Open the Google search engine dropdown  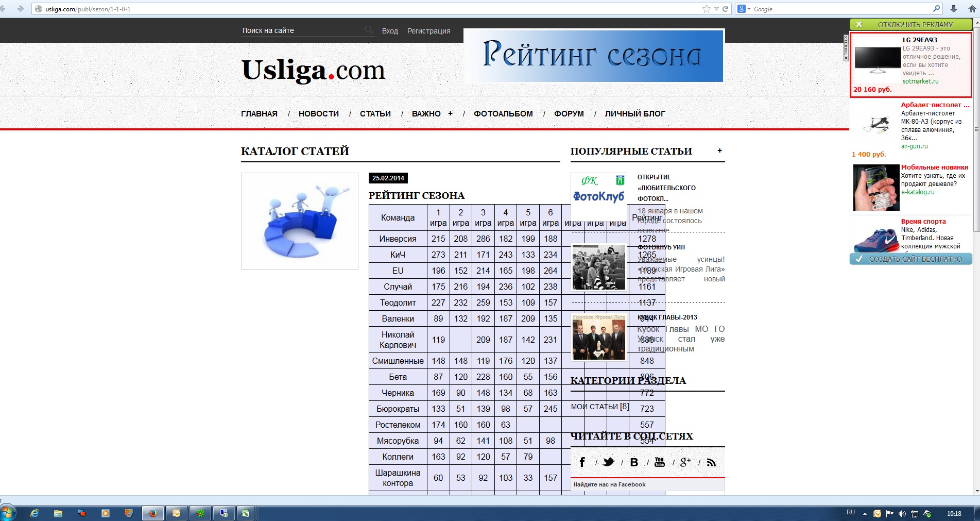click(744, 9)
